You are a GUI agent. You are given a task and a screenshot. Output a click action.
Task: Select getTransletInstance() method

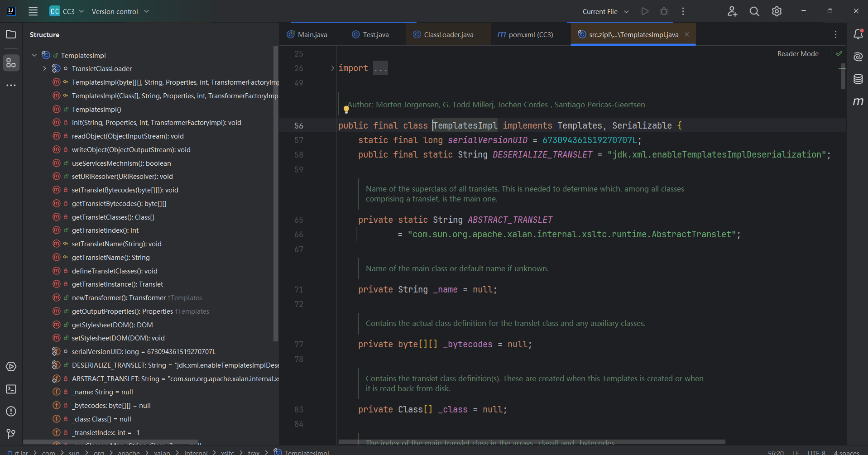click(x=117, y=284)
